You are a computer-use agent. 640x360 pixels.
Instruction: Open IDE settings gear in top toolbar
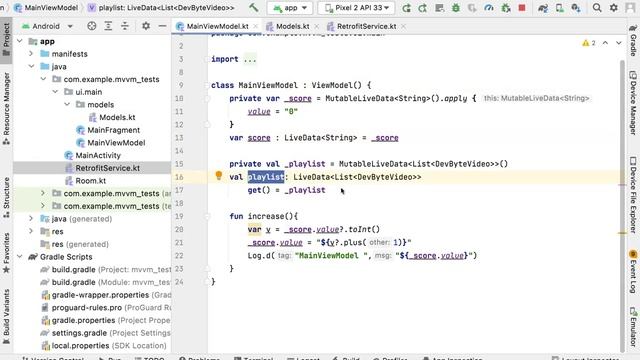(613, 8)
